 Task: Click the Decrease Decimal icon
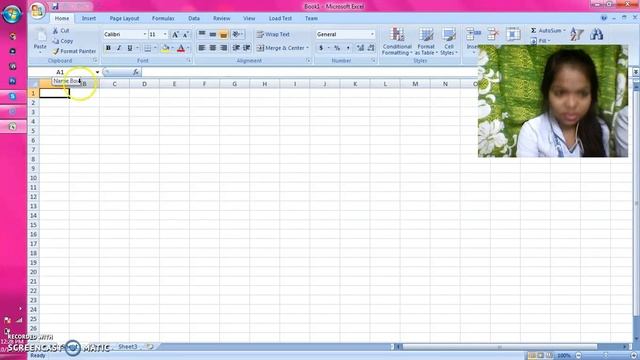pyautogui.click(x=371, y=48)
